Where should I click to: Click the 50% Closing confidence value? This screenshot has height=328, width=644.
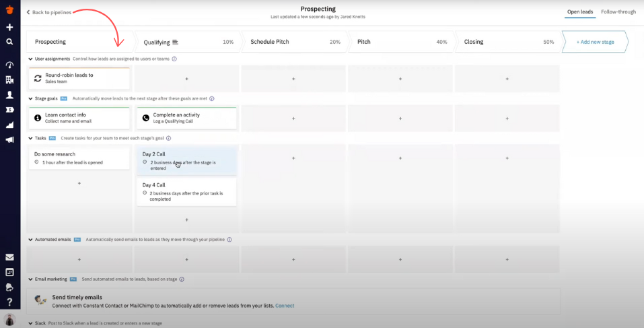point(548,42)
